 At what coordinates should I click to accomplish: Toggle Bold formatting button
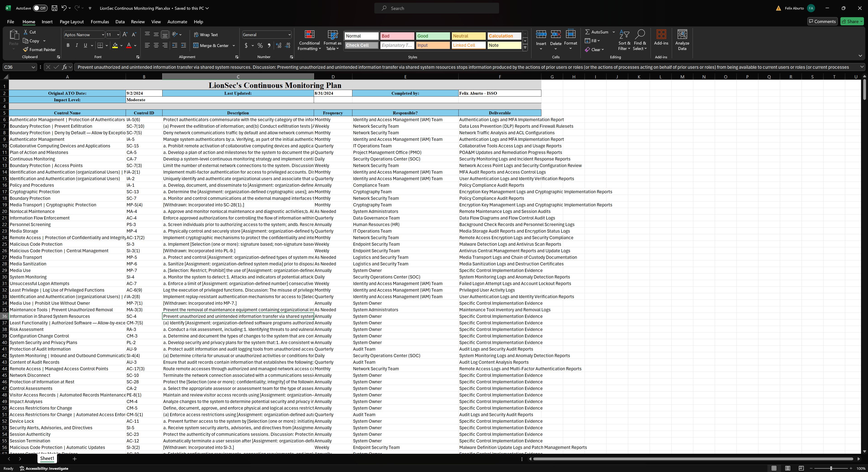pos(68,45)
